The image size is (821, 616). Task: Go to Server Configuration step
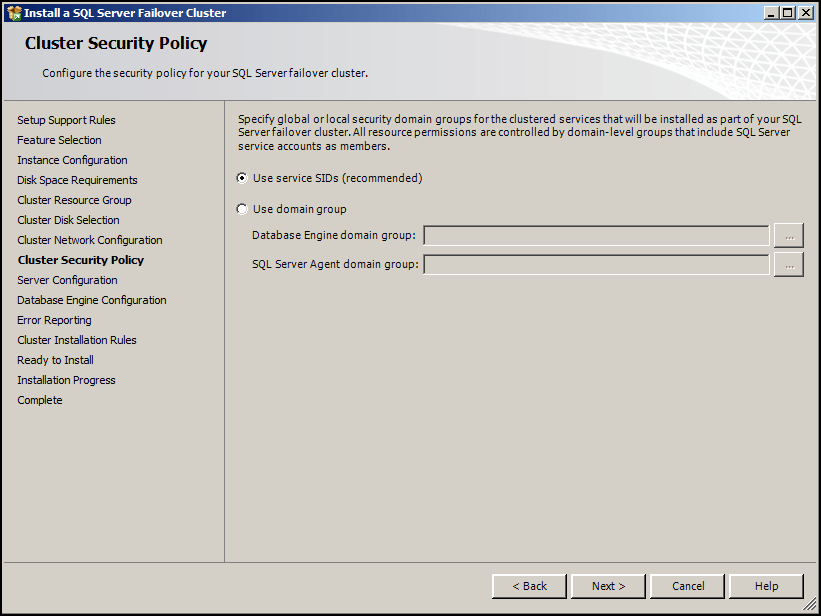pos(67,280)
